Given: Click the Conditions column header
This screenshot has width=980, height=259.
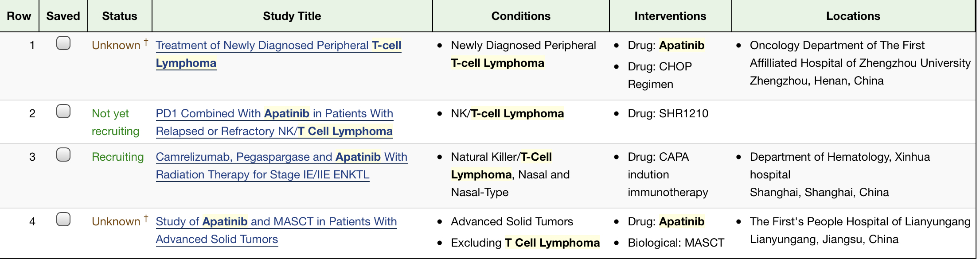Looking at the screenshot, I should [521, 16].
